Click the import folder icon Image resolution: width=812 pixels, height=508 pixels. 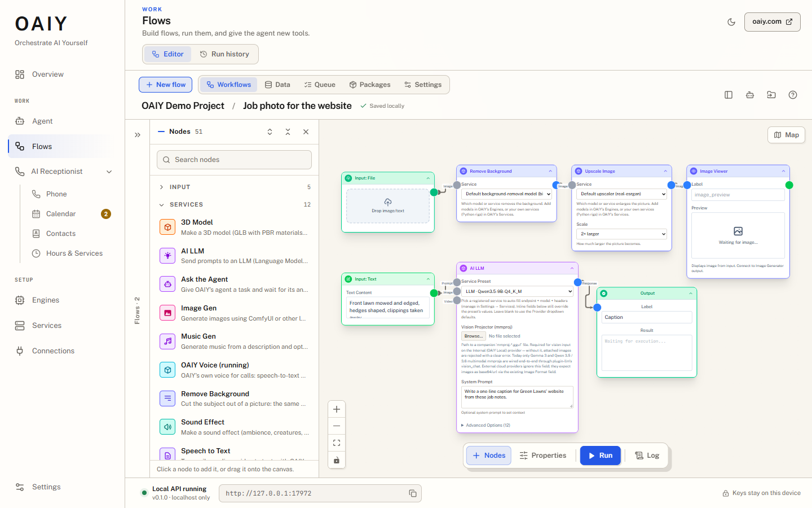pos(771,95)
